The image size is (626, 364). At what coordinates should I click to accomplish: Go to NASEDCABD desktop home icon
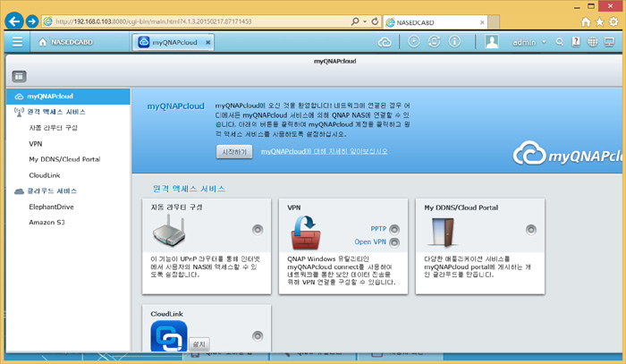point(43,42)
